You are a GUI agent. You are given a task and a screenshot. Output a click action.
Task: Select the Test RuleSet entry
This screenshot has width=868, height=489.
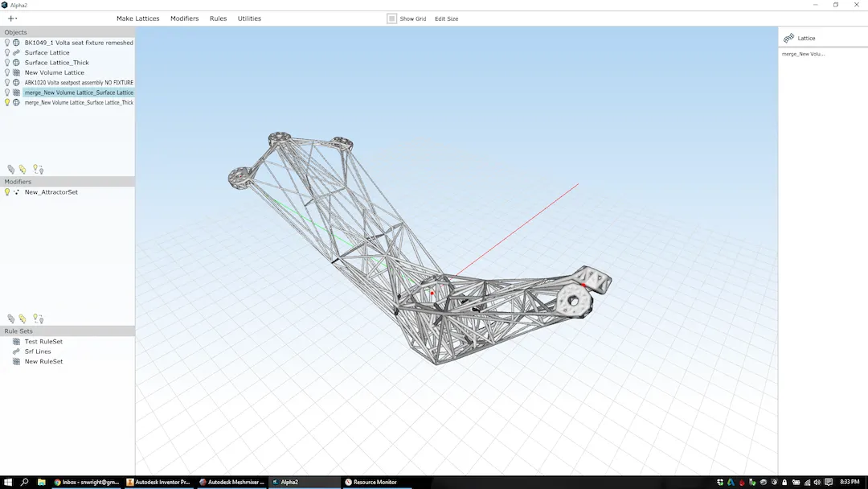(x=43, y=342)
